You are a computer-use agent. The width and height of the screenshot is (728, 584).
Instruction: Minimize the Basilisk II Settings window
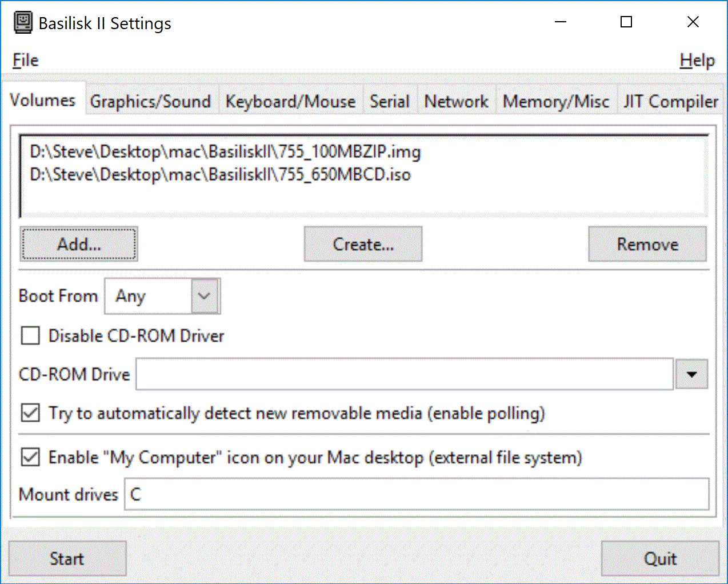point(561,22)
